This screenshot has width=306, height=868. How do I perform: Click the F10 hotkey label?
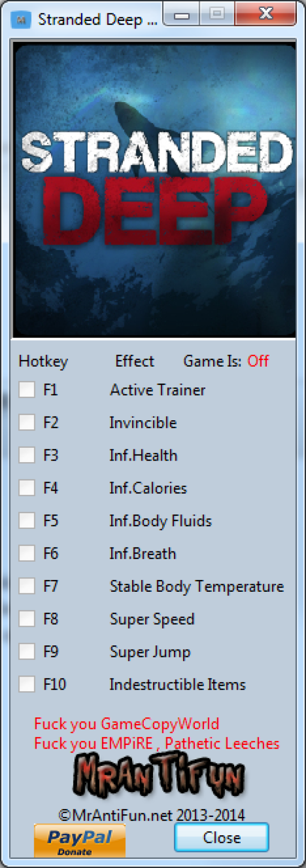coord(55,684)
